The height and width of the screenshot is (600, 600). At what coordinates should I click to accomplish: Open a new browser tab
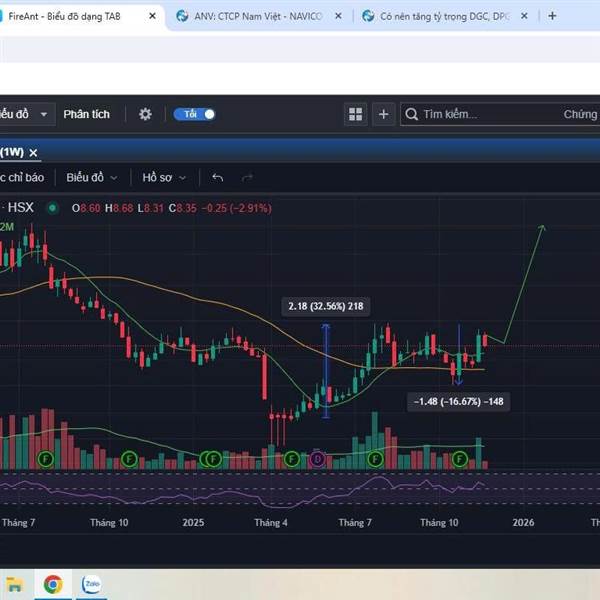[x=553, y=16]
